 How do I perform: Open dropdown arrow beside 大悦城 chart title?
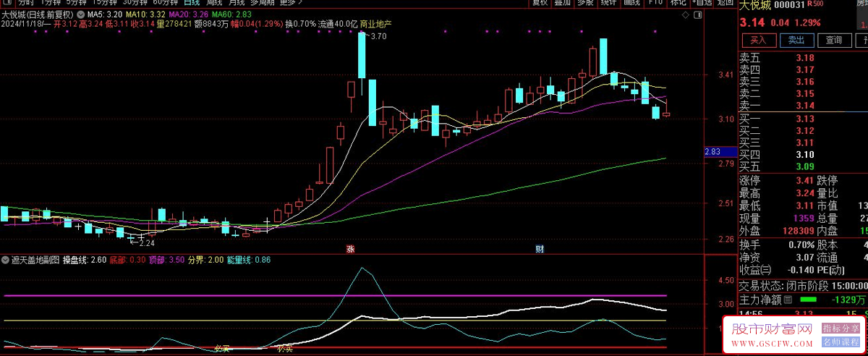[79, 14]
